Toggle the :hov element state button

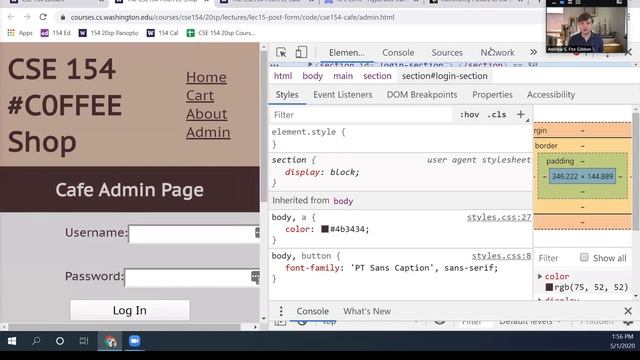[x=469, y=115]
